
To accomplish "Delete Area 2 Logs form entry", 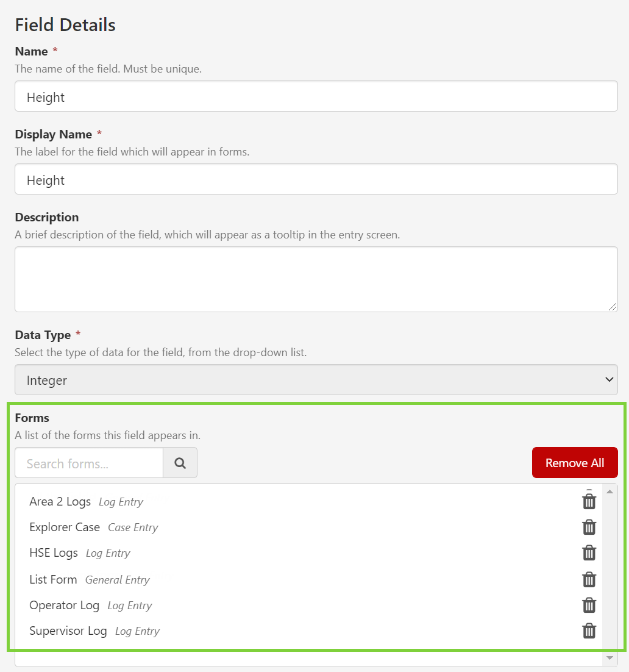I will tap(589, 501).
